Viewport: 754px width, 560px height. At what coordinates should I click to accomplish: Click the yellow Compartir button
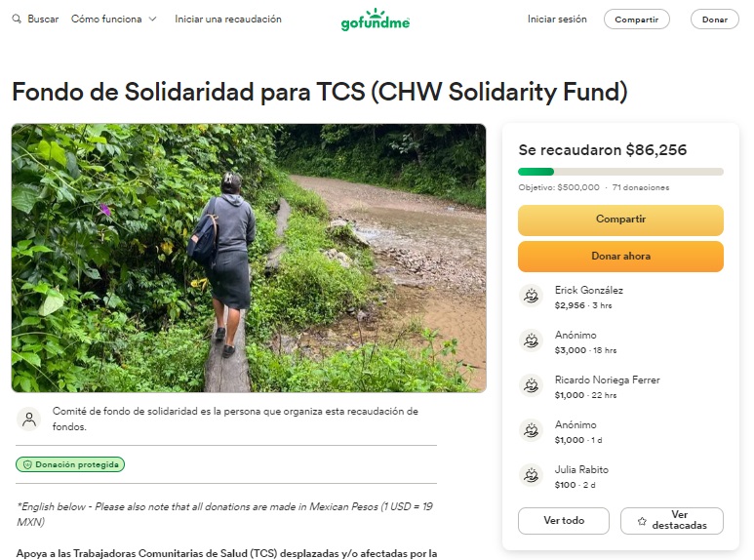[620, 220]
